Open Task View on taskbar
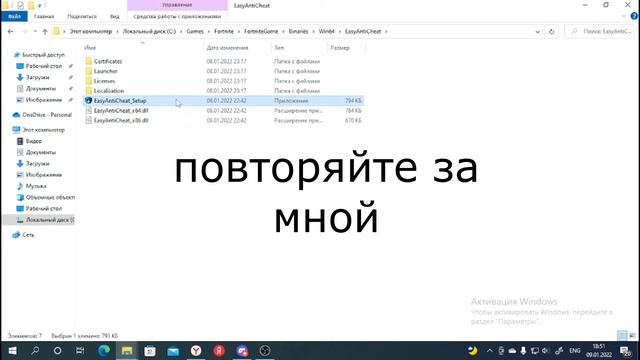This screenshot has height=360, width=640. click(x=80, y=351)
